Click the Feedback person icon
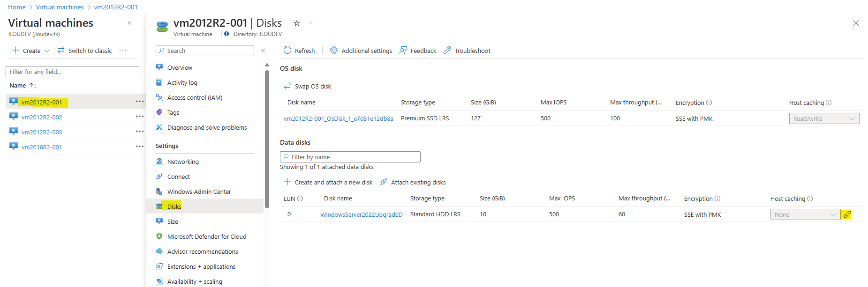Image resolution: width=868 pixels, height=287 pixels. click(403, 51)
